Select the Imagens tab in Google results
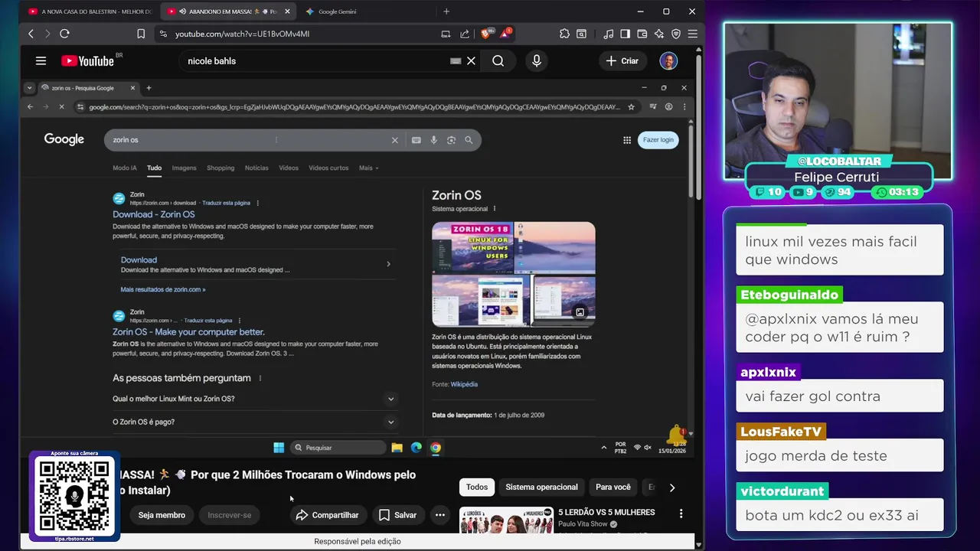The height and width of the screenshot is (551, 980). point(184,168)
